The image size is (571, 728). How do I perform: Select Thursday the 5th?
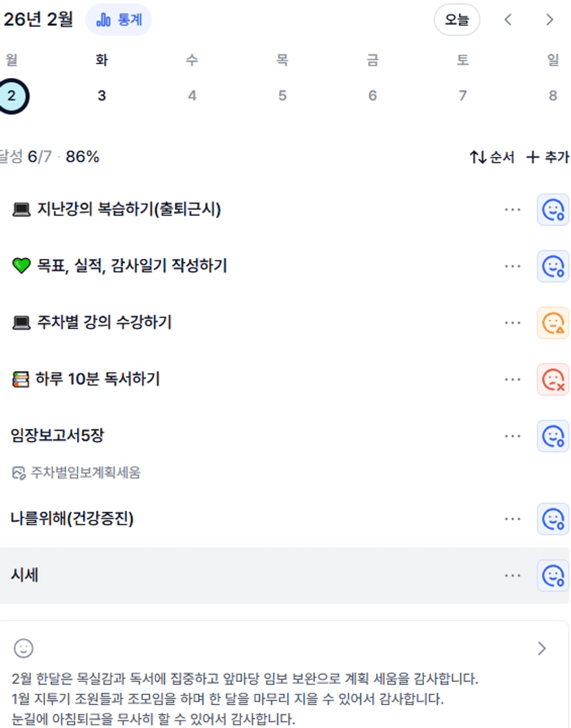[282, 95]
